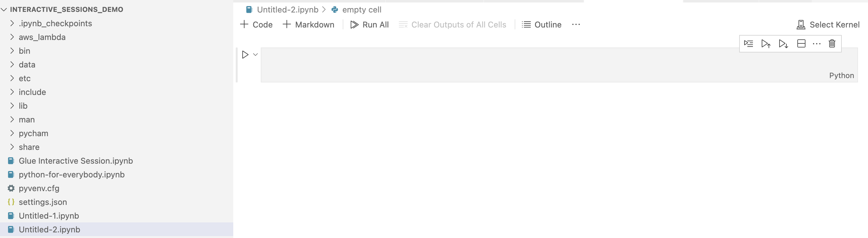The height and width of the screenshot is (238, 868).
Task: Click Run All to execute notebook
Action: [370, 24]
